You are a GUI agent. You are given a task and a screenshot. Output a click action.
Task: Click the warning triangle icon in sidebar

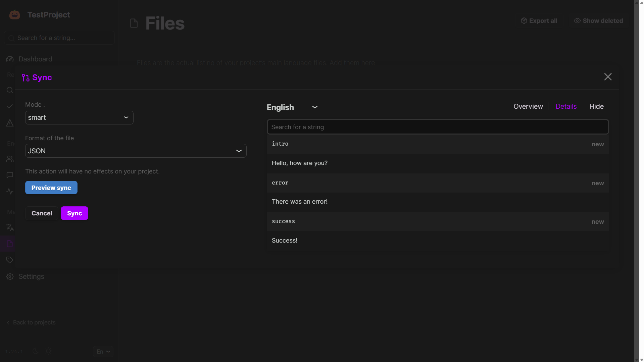pyautogui.click(x=10, y=123)
